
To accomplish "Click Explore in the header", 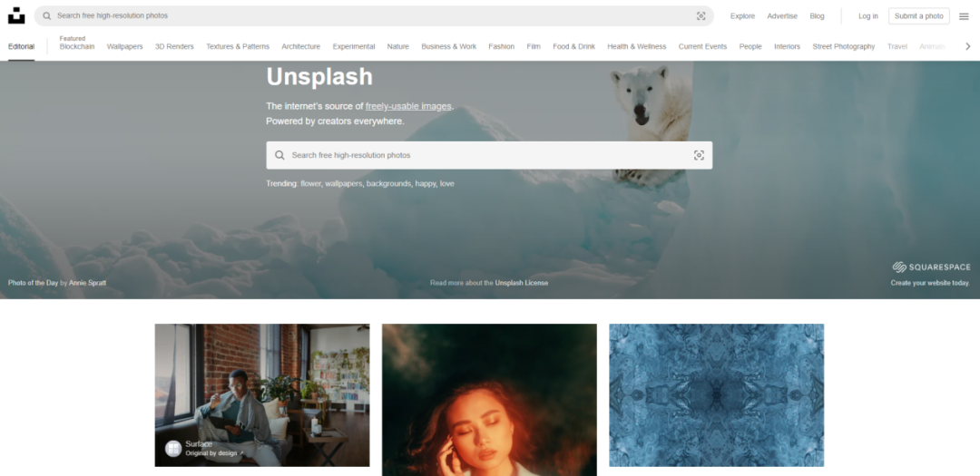I will [x=742, y=16].
